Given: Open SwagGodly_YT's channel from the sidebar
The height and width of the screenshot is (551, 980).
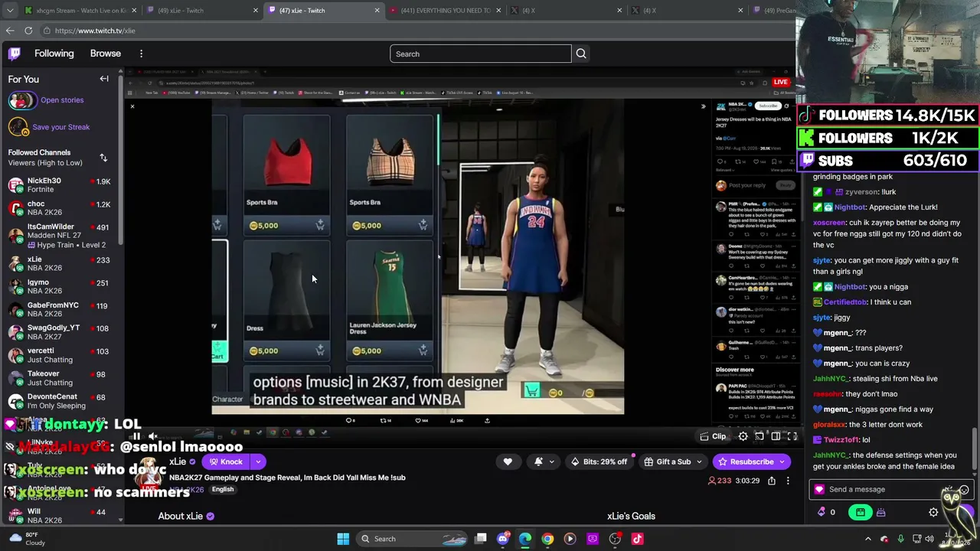Looking at the screenshot, I should [x=60, y=332].
